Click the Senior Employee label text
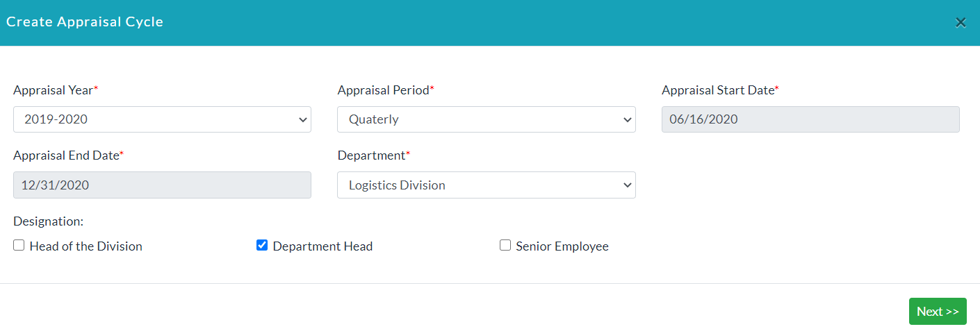 [x=562, y=246]
